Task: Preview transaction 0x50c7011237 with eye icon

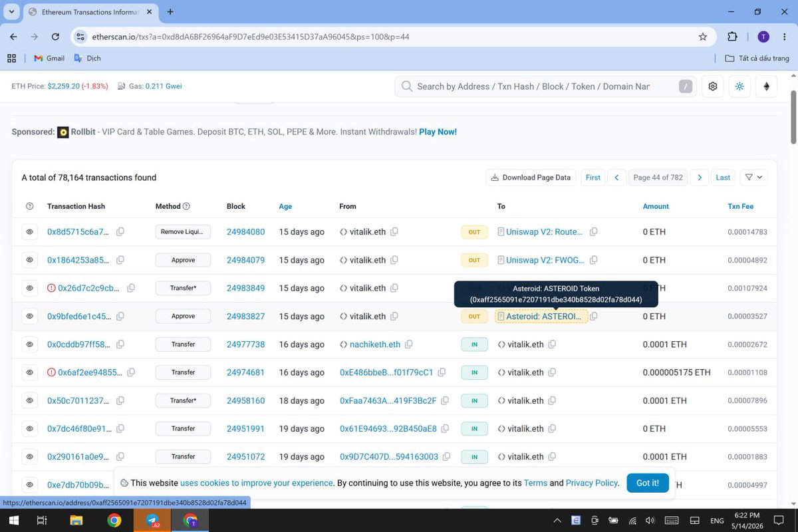Action: coord(30,401)
